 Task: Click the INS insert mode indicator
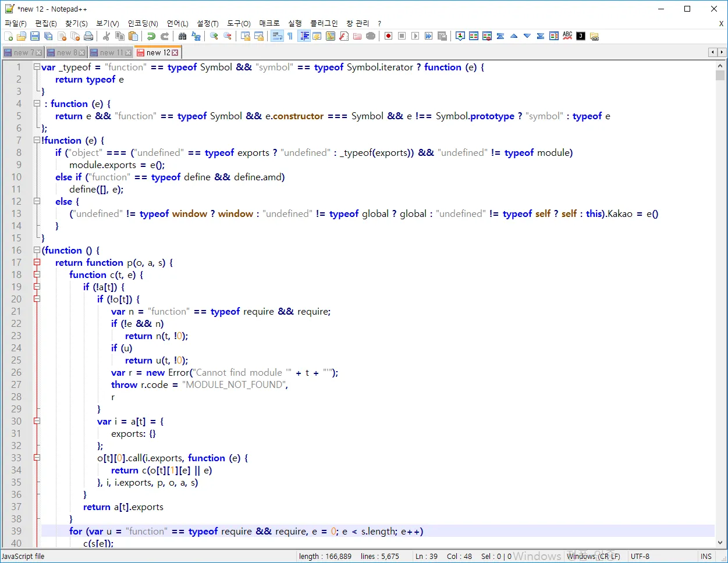706,556
